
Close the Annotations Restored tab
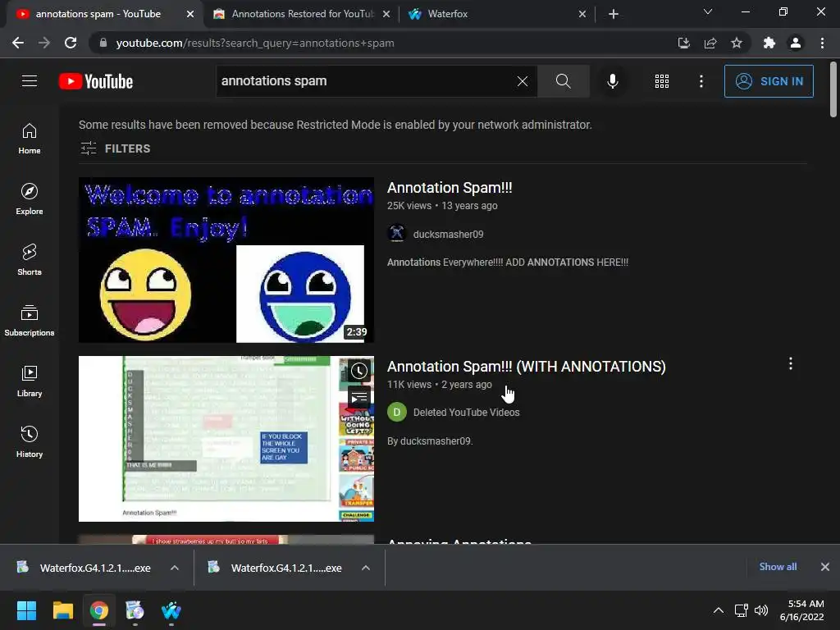point(386,14)
